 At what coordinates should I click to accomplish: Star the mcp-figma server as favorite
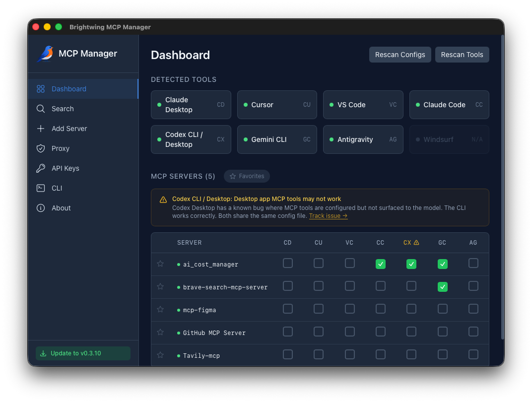pyautogui.click(x=160, y=309)
